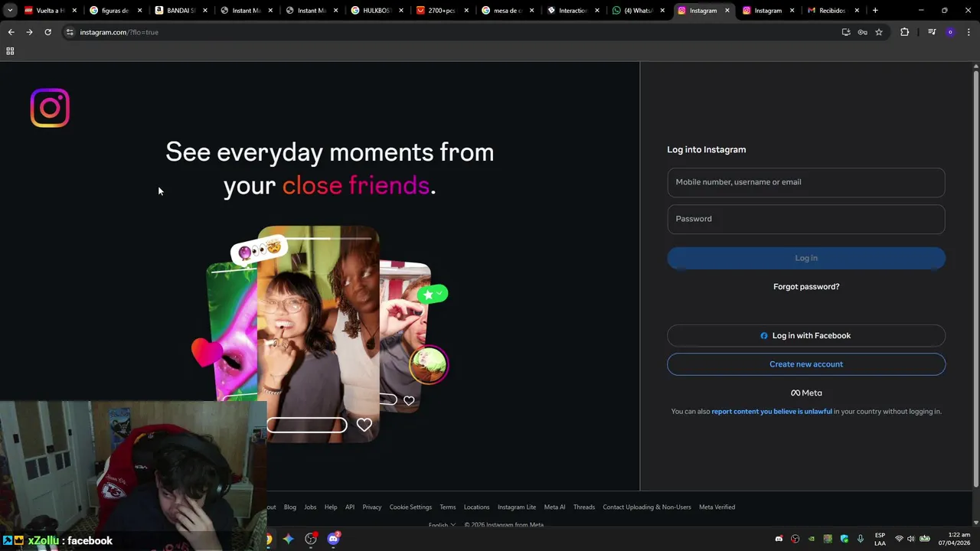This screenshot has width=980, height=551.
Task: Open the Threads footer link
Action: (584, 507)
